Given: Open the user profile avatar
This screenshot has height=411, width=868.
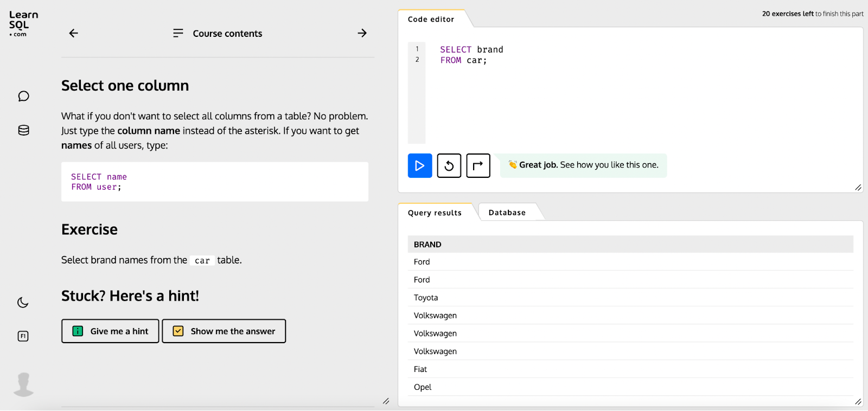Looking at the screenshot, I should [23, 384].
